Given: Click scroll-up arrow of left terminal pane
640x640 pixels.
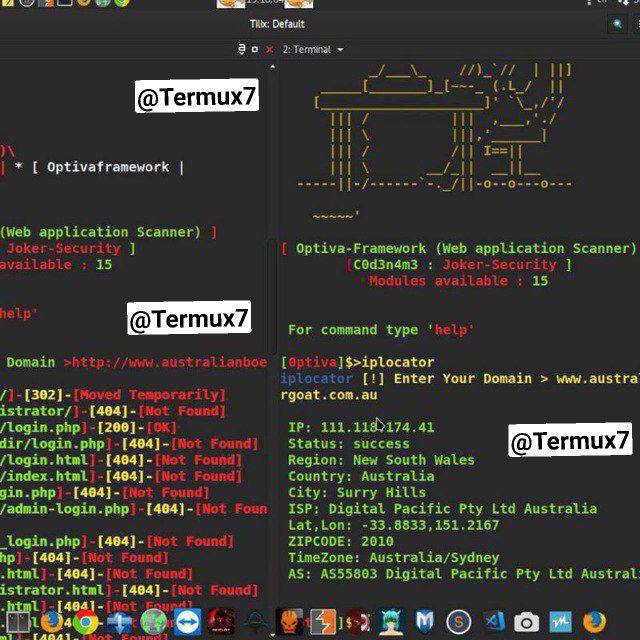Looking at the screenshot, I should coord(272,67).
